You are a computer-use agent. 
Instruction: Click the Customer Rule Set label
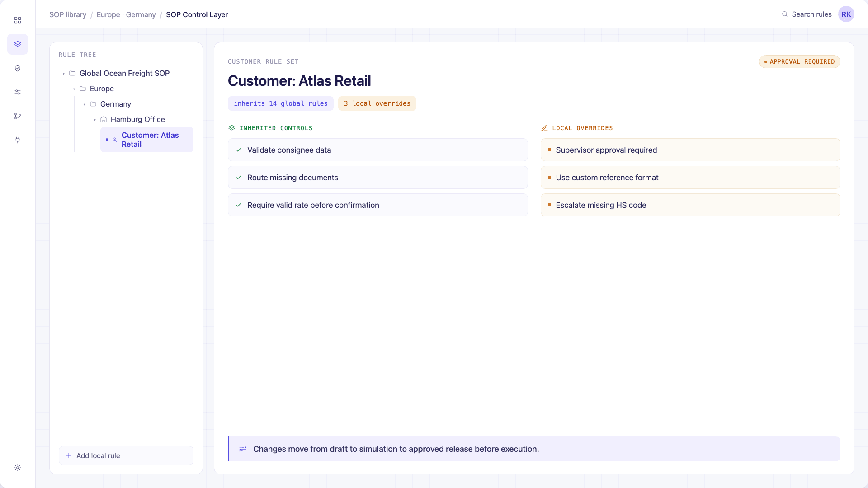[263, 61]
